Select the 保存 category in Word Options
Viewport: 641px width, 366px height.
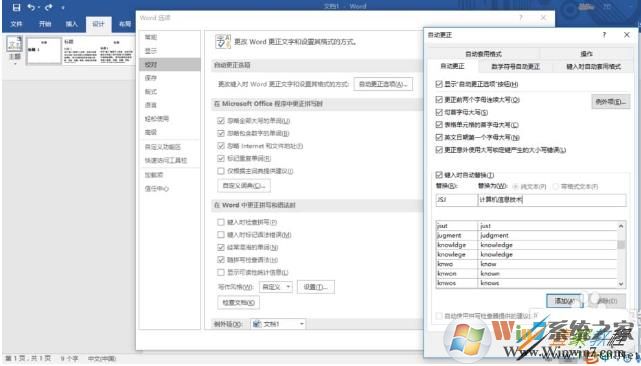click(x=151, y=78)
